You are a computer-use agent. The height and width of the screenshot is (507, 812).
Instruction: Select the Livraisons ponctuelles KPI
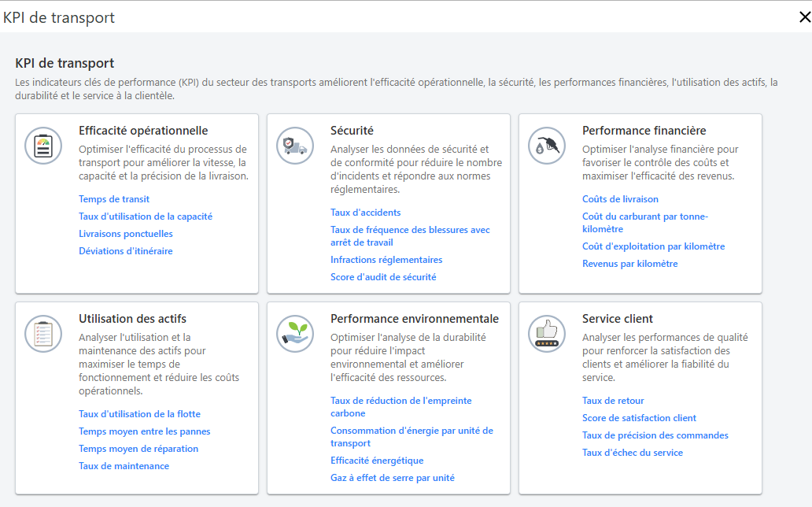126,234
